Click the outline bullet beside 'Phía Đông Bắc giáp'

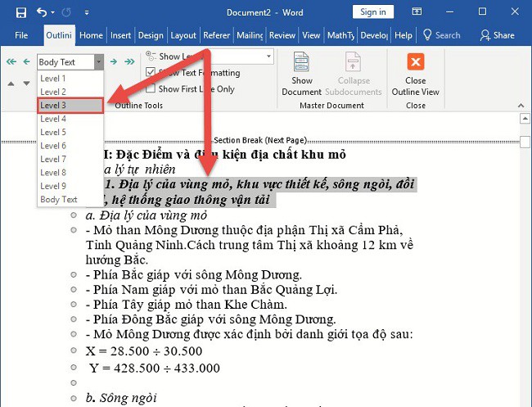(74, 319)
